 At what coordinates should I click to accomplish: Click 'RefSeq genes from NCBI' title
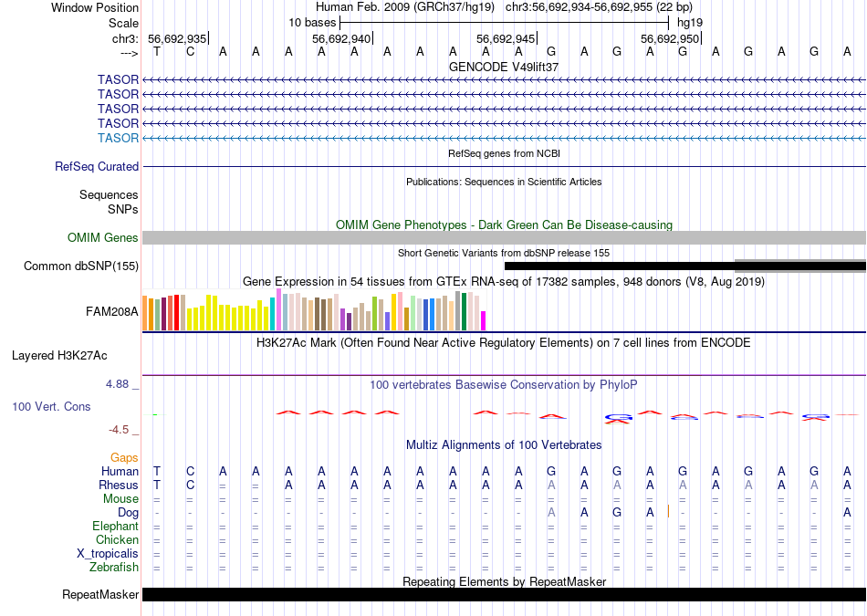click(x=504, y=153)
